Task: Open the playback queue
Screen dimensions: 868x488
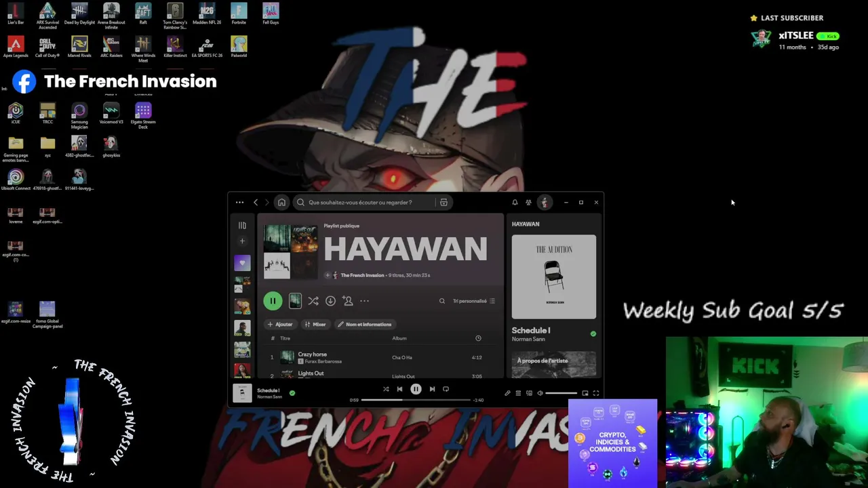Action: point(518,393)
